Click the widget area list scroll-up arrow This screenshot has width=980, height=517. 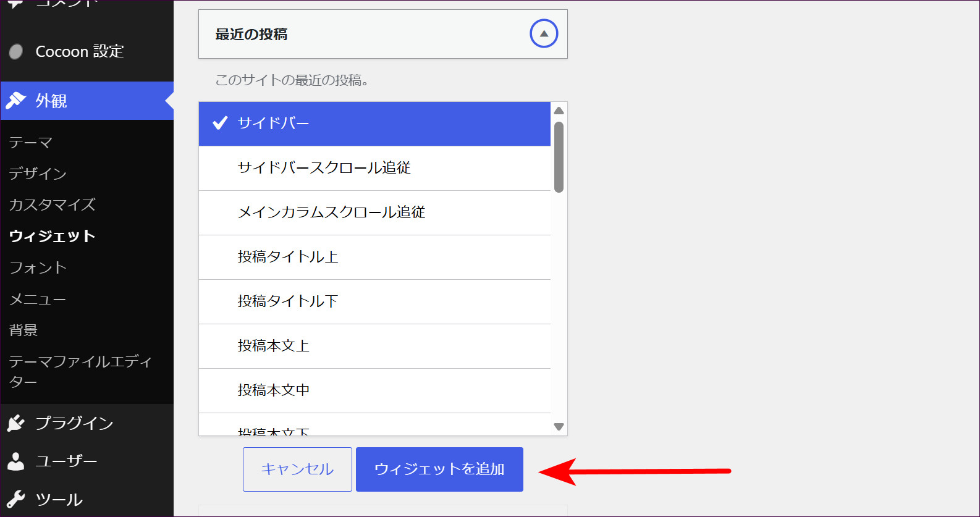[x=559, y=111]
